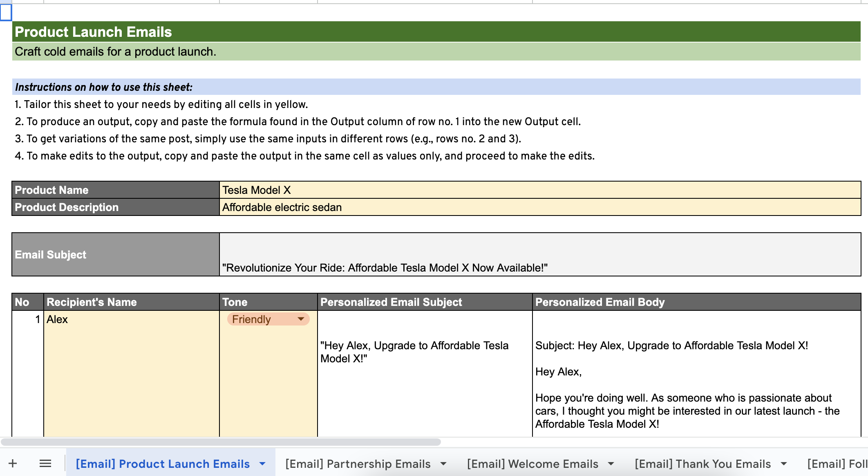Open Product Launch Emails tab dropdown arrow
Viewport: 868px width, 476px height.
[263, 464]
